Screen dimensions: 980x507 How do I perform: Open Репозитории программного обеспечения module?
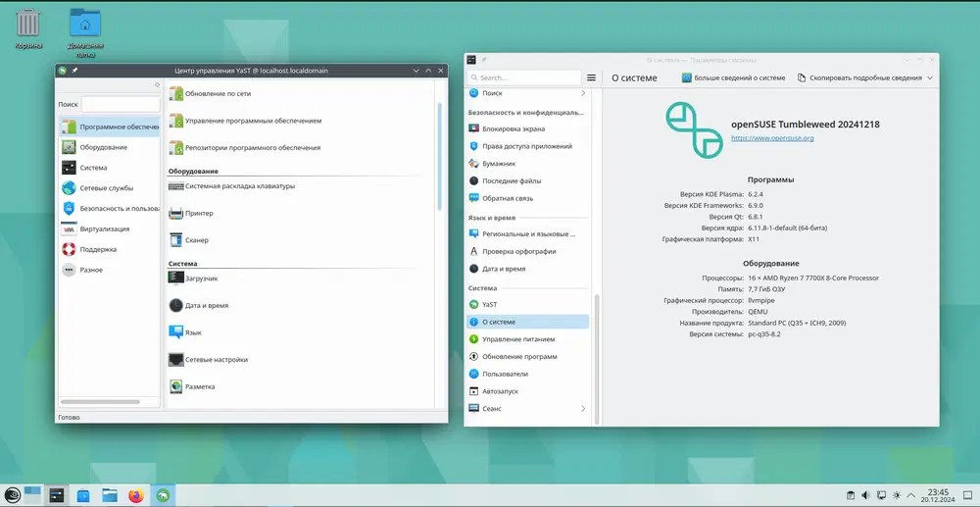(244, 148)
